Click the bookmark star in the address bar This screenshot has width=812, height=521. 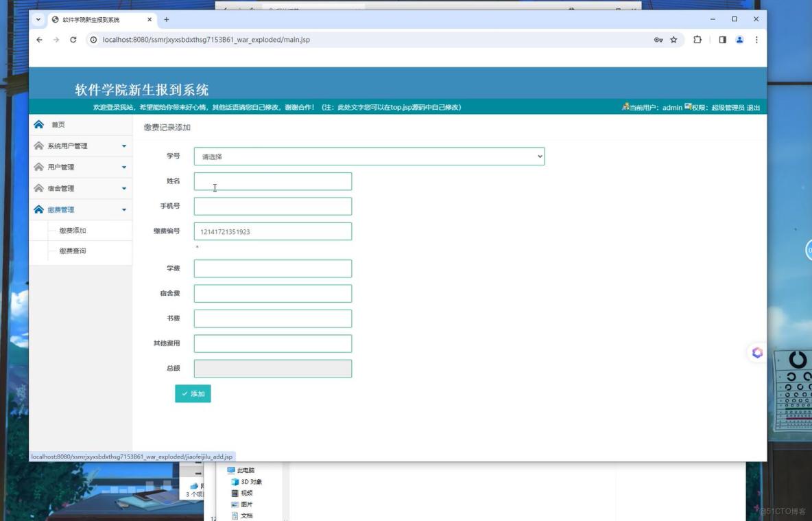pyautogui.click(x=673, y=40)
